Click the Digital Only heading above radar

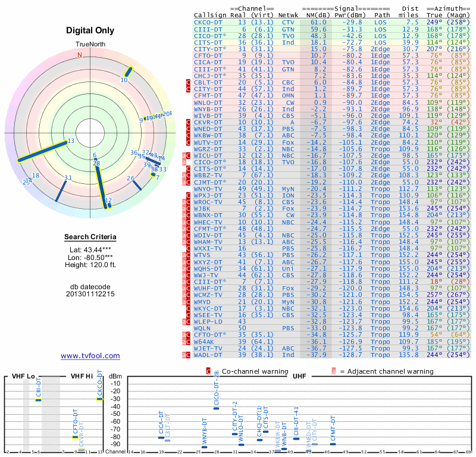(90, 30)
